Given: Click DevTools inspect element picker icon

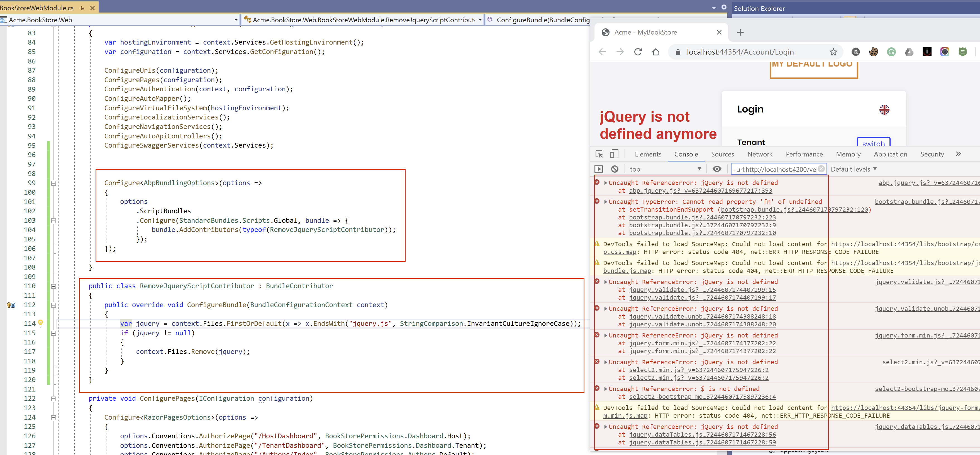Looking at the screenshot, I should coord(599,154).
